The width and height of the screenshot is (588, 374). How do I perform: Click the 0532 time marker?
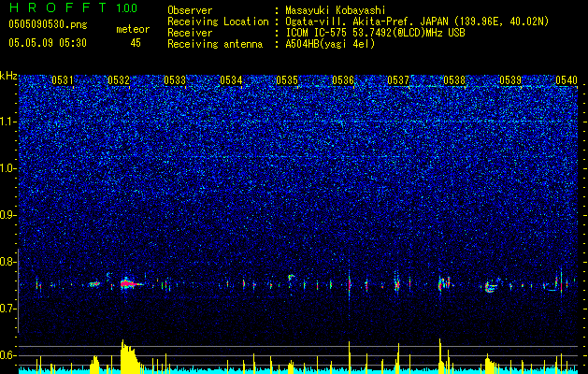(x=119, y=80)
